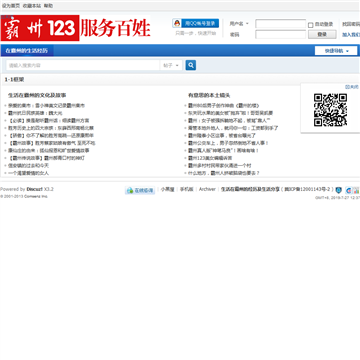
Task: Open the 手机版 footer link
Action: [x=187, y=189]
